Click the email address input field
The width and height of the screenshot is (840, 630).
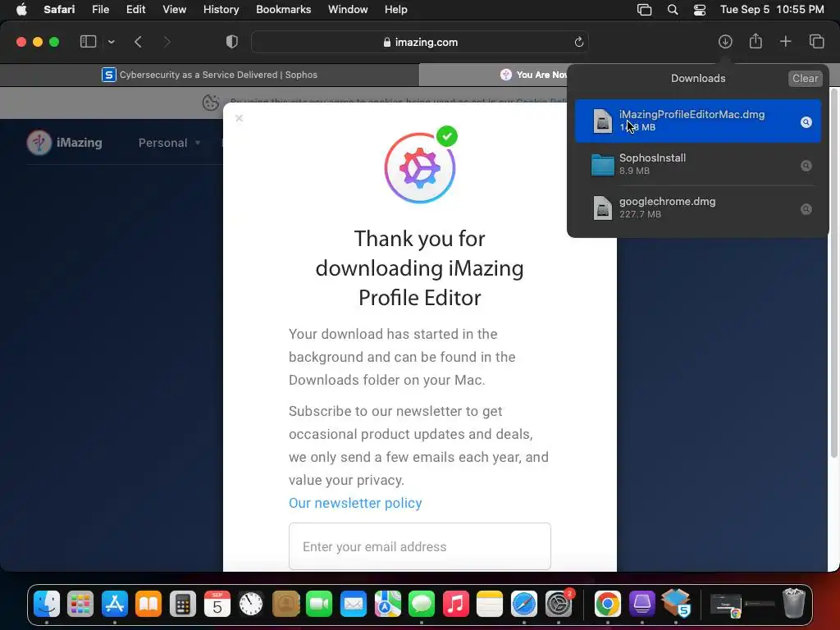pos(419,546)
